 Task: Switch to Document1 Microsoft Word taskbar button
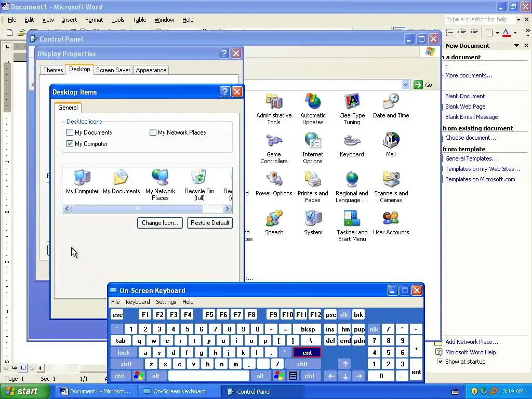pyautogui.click(x=96, y=391)
